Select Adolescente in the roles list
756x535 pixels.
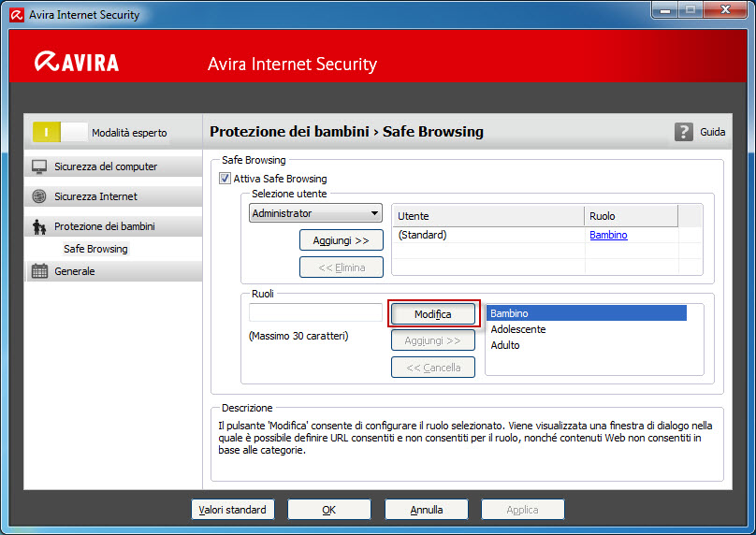click(x=587, y=329)
